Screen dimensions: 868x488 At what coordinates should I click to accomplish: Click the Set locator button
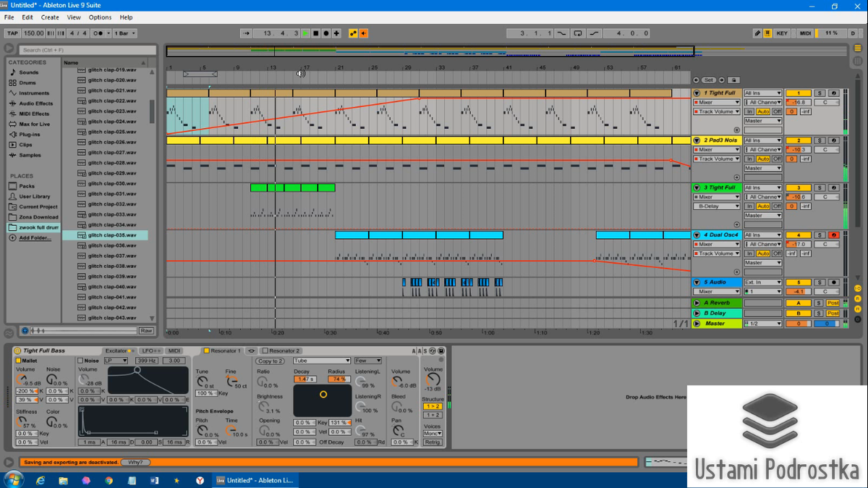click(x=709, y=80)
